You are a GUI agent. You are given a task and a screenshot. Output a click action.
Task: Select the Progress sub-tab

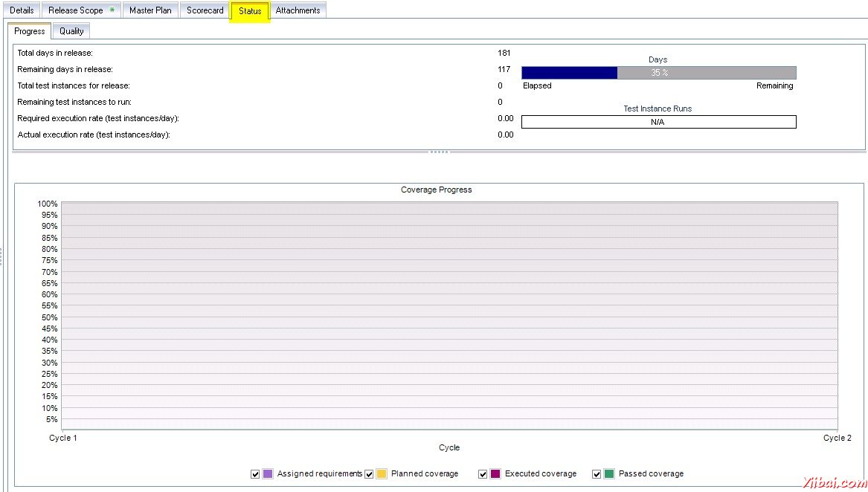[x=30, y=31]
